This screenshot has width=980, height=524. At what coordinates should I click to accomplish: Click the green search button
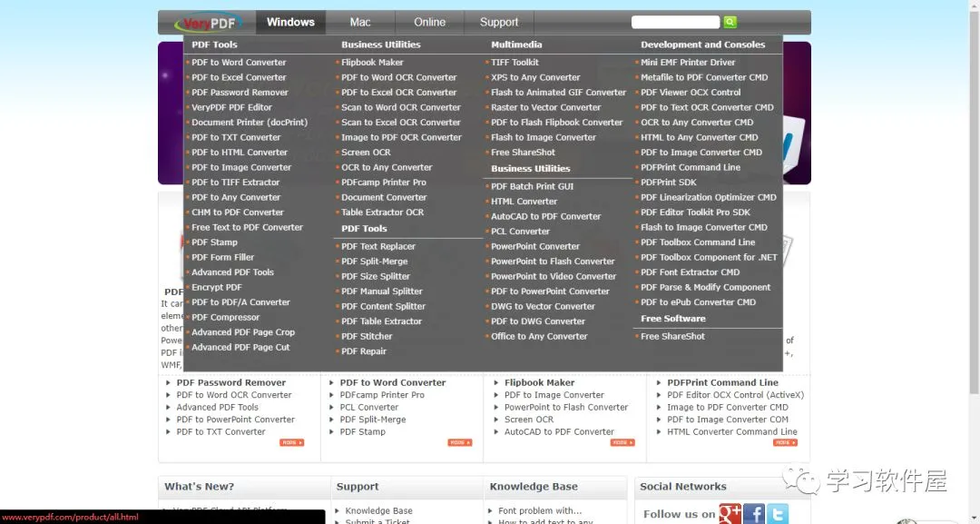(x=730, y=22)
